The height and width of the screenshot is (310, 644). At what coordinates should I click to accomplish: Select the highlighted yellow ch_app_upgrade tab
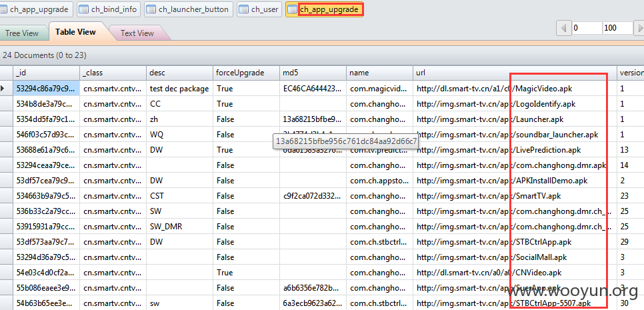(x=325, y=9)
